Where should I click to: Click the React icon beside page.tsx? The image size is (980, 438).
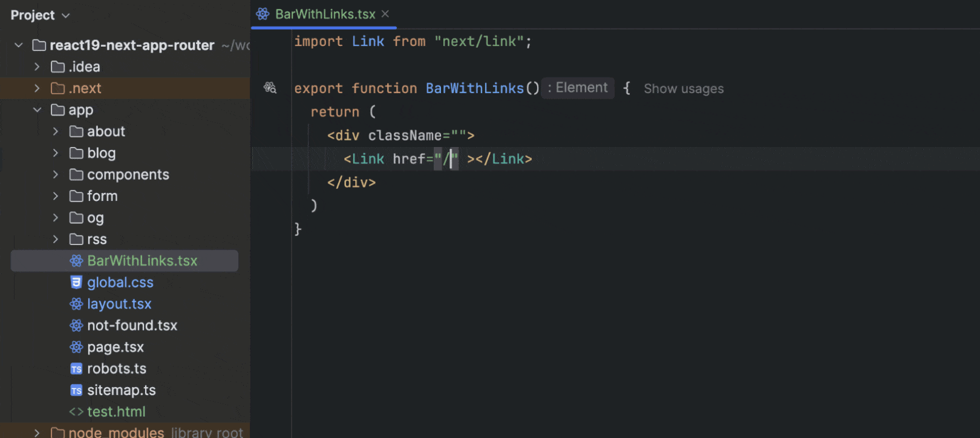(76, 347)
